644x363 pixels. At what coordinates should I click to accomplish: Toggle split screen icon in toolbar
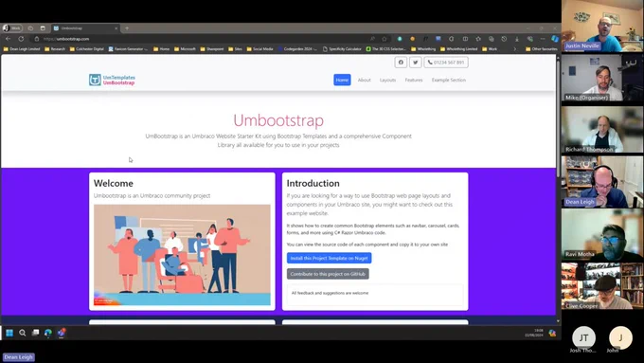pyautogui.click(x=465, y=39)
